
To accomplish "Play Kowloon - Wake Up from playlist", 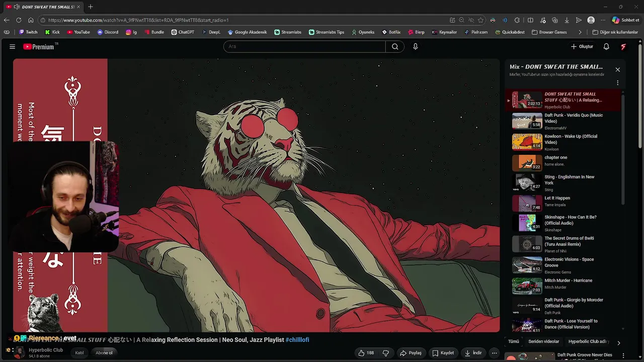I will (x=563, y=142).
